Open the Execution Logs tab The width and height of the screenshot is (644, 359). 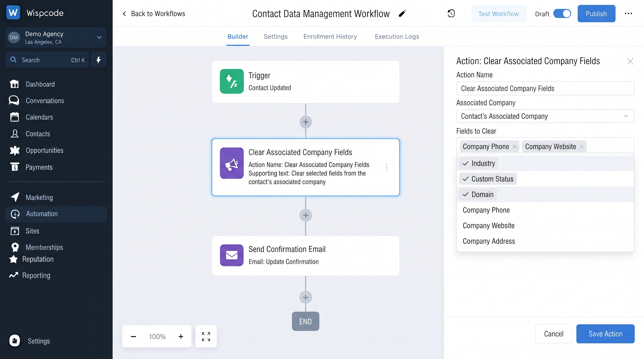point(397,36)
